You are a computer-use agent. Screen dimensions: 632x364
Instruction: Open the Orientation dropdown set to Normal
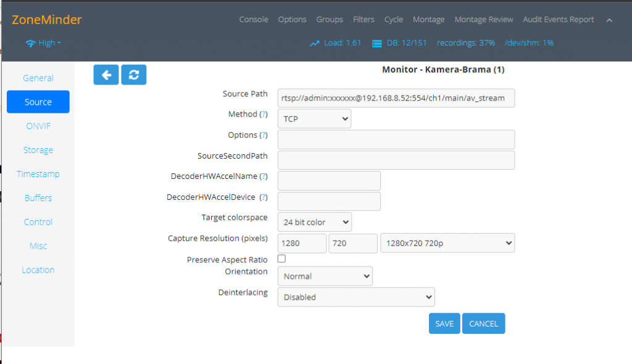[325, 276]
